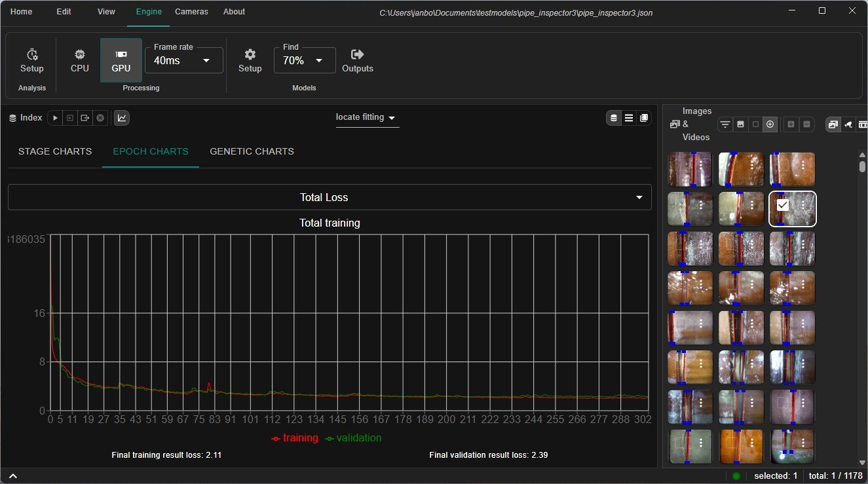Screen dimensions: 868x484
Task: Click the Analysis Setup button
Action: (x=31, y=60)
